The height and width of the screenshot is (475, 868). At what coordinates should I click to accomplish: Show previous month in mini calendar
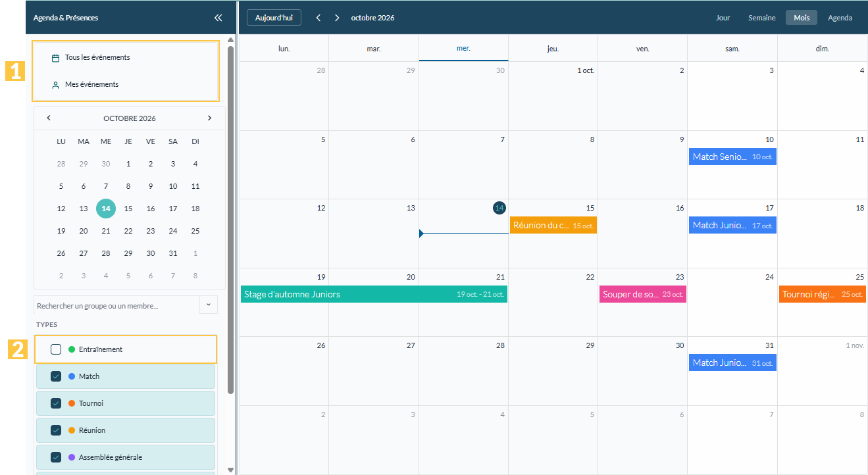point(49,118)
